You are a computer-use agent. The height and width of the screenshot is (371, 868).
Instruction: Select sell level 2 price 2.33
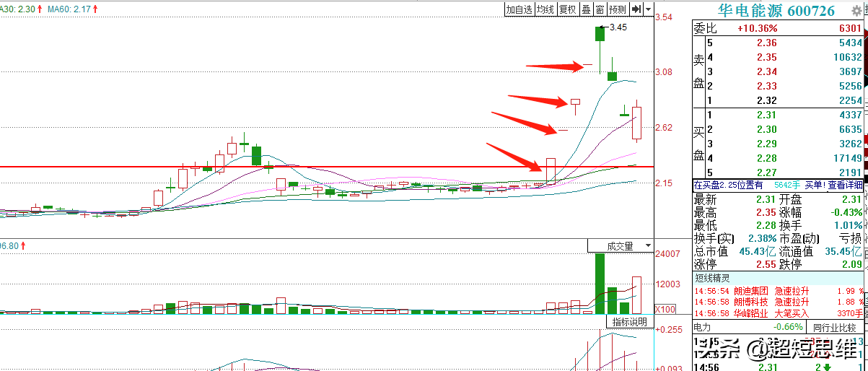pyautogui.click(x=767, y=86)
